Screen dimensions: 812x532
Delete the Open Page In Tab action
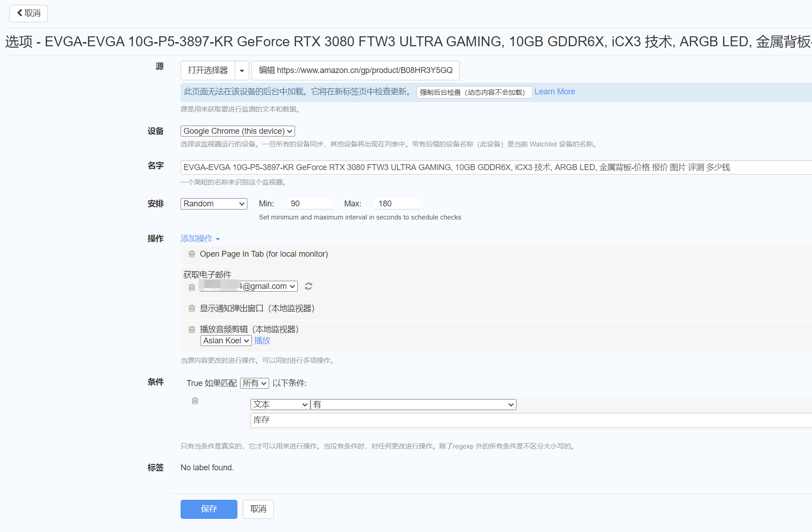pos(192,254)
